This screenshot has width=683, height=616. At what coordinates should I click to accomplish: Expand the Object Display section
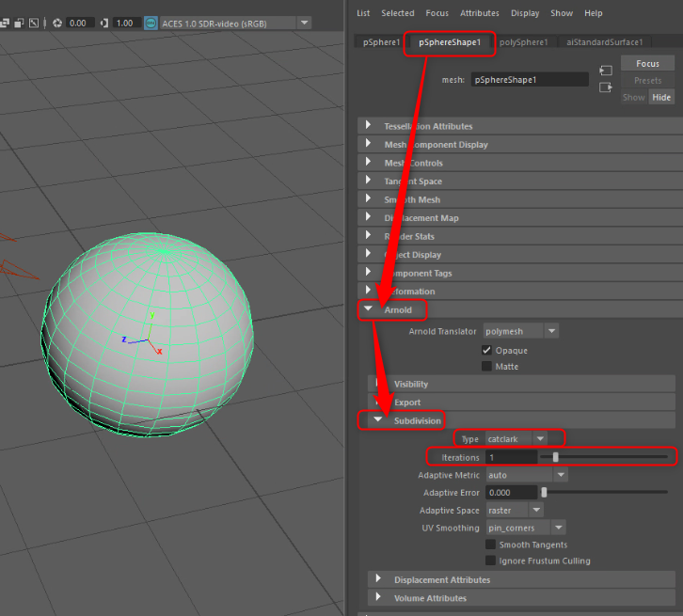[x=520, y=254]
